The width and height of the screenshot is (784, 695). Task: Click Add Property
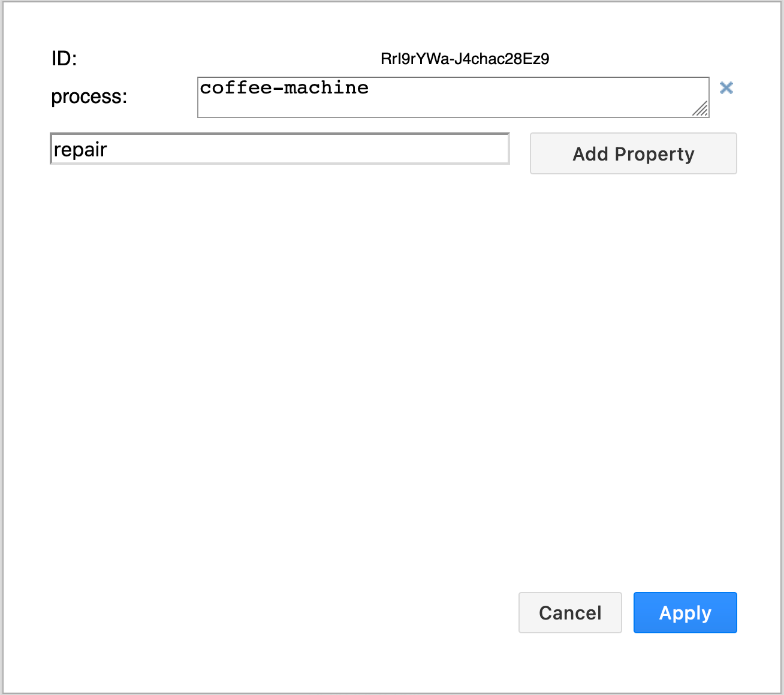pos(633,153)
